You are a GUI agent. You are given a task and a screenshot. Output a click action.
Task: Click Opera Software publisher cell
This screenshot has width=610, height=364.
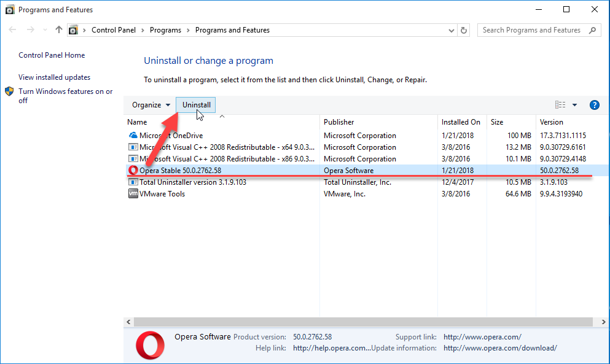coord(348,170)
